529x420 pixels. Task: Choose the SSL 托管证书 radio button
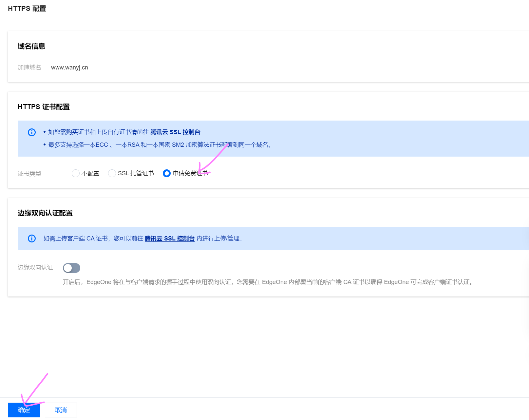(x=112, y=173)
